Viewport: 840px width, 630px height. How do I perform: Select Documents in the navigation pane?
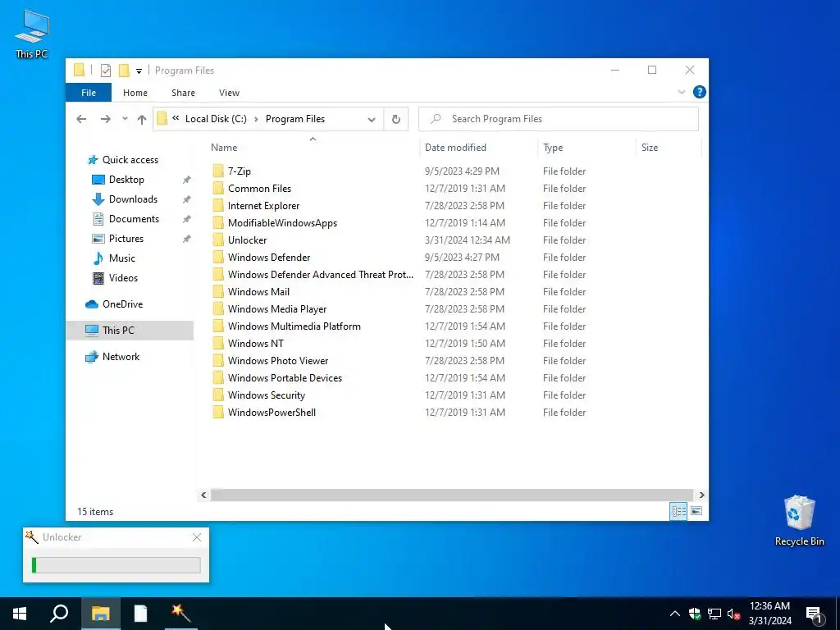tap(134, 218)
